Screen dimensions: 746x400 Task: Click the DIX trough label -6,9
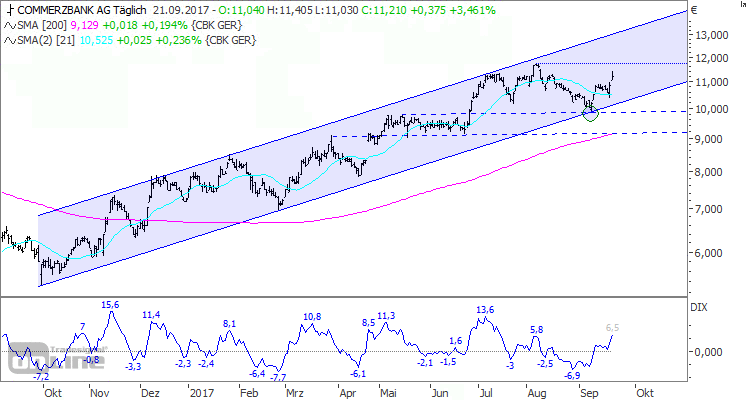coord(572,376)
